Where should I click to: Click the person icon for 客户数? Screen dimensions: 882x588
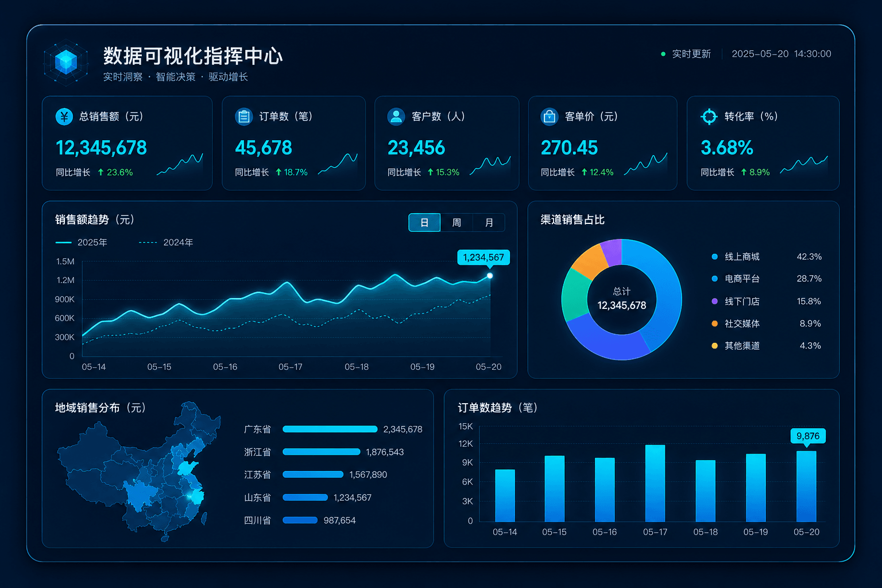[x=396, y=117]
